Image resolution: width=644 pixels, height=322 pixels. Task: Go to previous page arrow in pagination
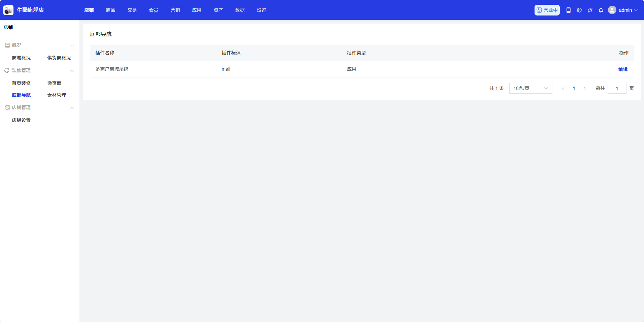563,88
